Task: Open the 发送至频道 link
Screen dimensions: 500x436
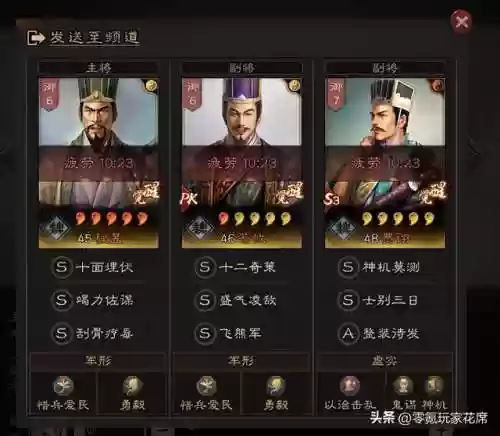Action: [x=95, y=38]
